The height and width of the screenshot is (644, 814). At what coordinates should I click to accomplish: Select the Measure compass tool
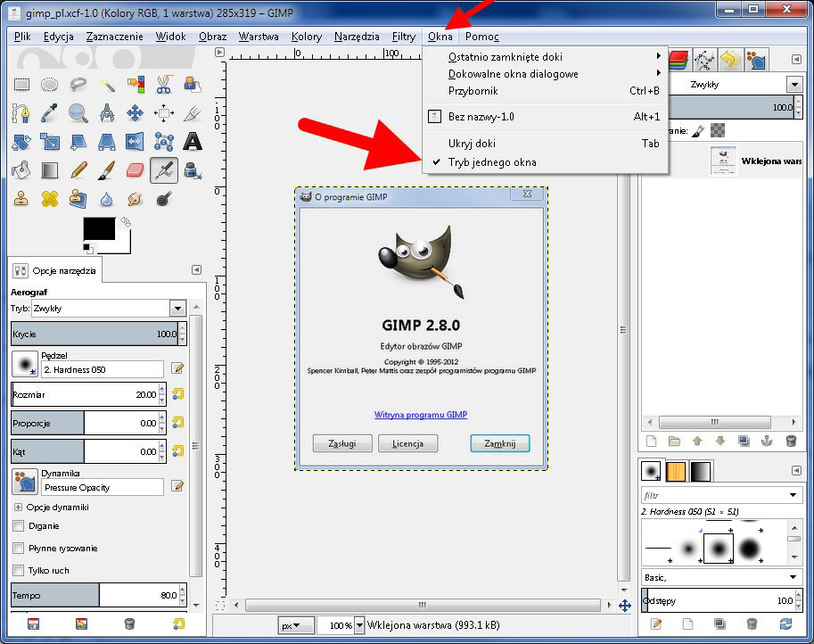(107, 112)
